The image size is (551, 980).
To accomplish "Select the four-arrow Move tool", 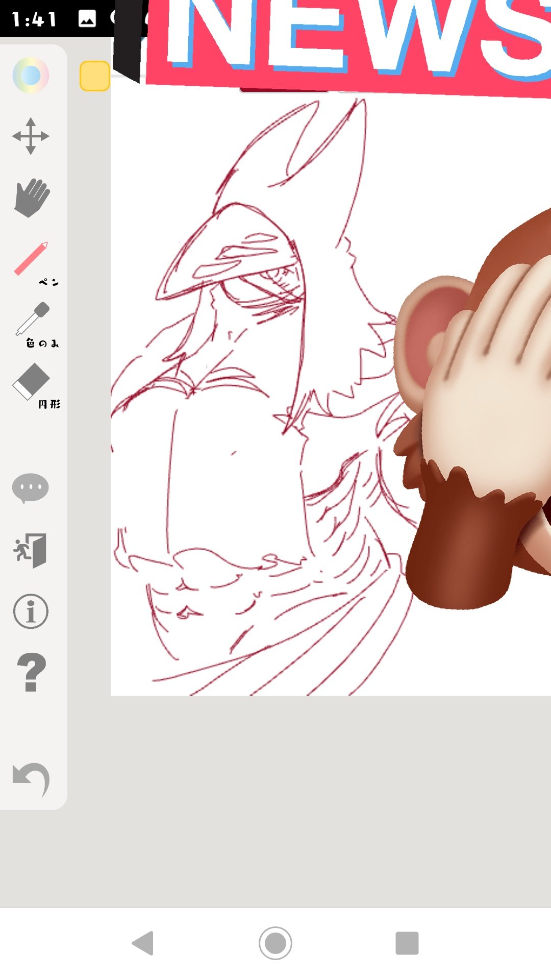I will pyautogui.click(x=31, y=136).
